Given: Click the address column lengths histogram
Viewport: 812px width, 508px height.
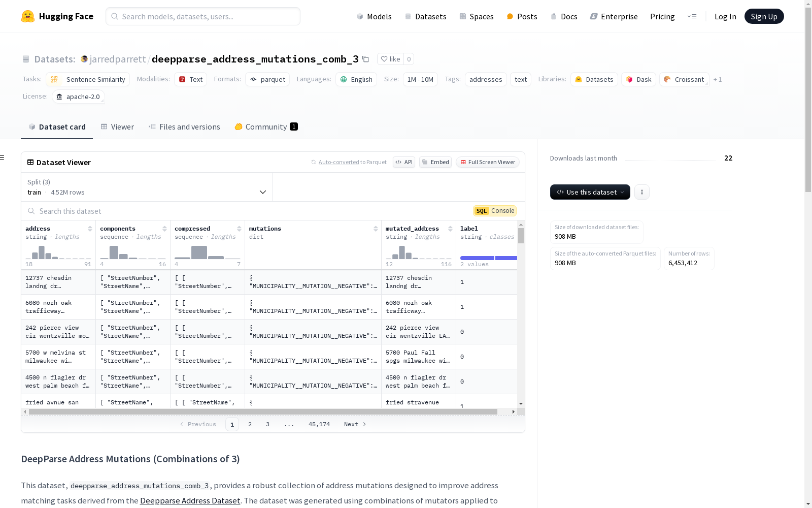Looking at the screenshot, I should pos(58,252).
